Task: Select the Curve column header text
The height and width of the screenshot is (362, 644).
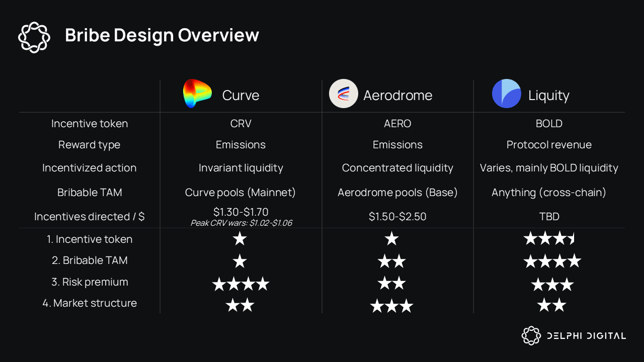Action: click(240, 96)
